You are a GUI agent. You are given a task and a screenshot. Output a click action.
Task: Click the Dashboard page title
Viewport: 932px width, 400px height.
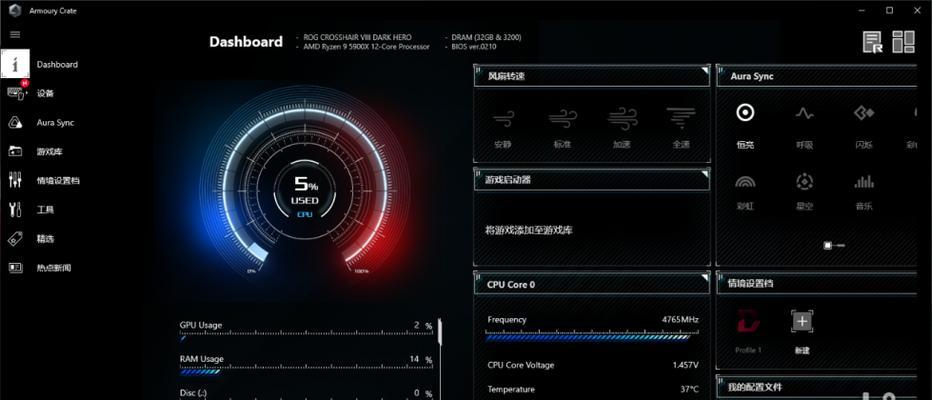click(x=246, y=42)
